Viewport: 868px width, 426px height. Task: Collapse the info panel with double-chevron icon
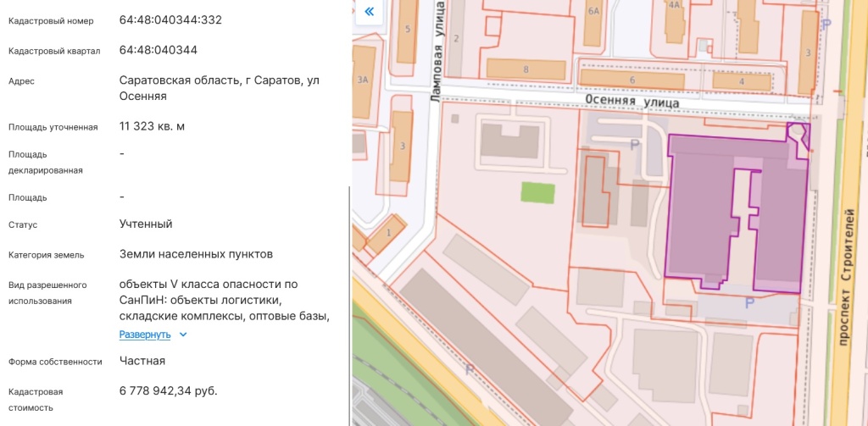coord(369,12)
